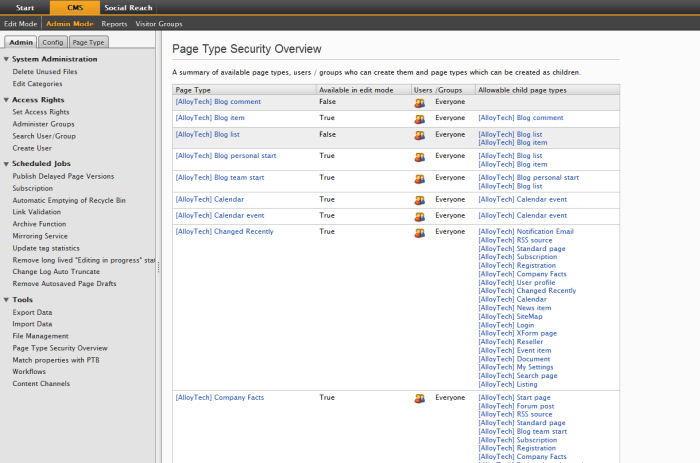The height and width of the screenshot is (463, 700).
Task: Click the group icon in Blog team start row
Action: coord(420,179)
